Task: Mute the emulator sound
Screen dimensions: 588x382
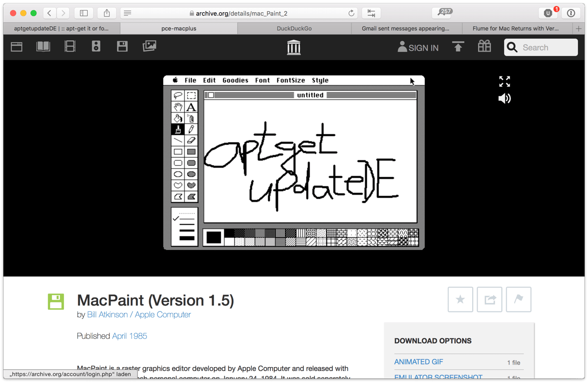Action: tap(504, 98)
